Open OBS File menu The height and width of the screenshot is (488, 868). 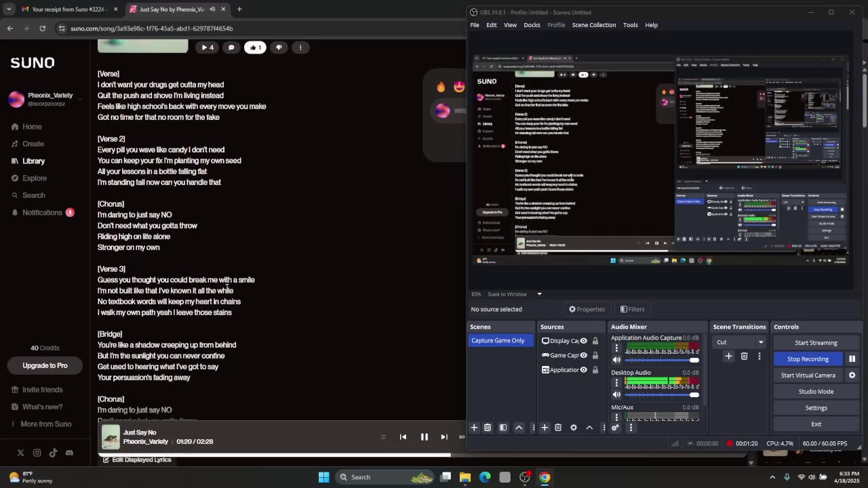tap(475, 25)
